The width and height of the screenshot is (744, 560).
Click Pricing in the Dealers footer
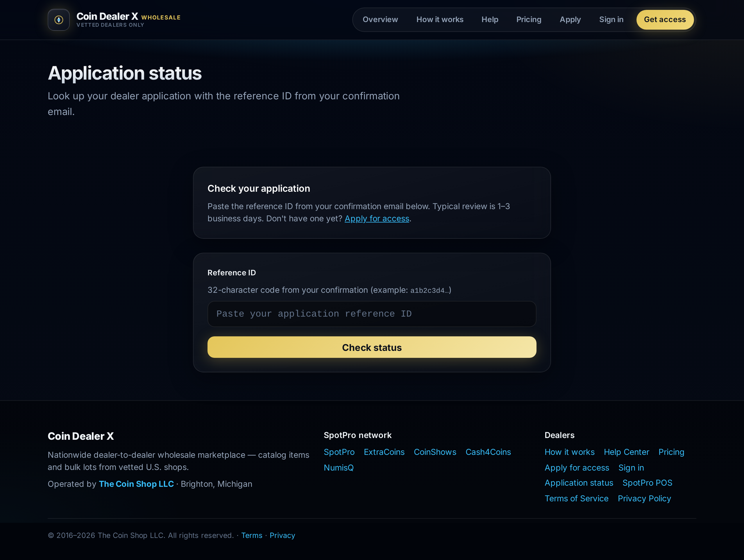[x=671, y=452]
